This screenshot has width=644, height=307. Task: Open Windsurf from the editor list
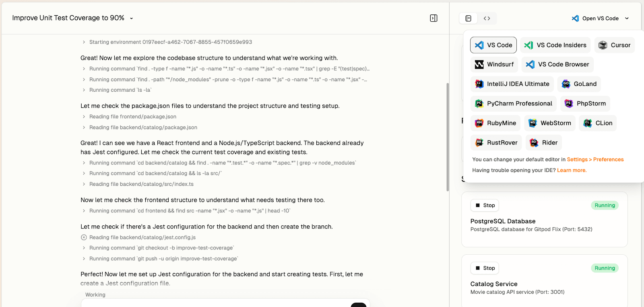click(x=494, y=64)
